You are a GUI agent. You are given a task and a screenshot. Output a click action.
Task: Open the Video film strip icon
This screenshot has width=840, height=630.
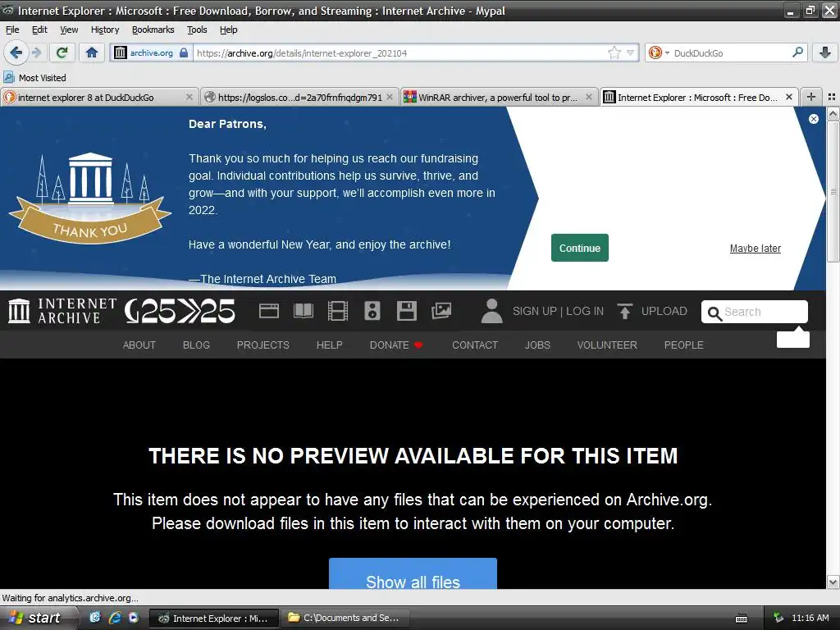click(x=337, y=311)
